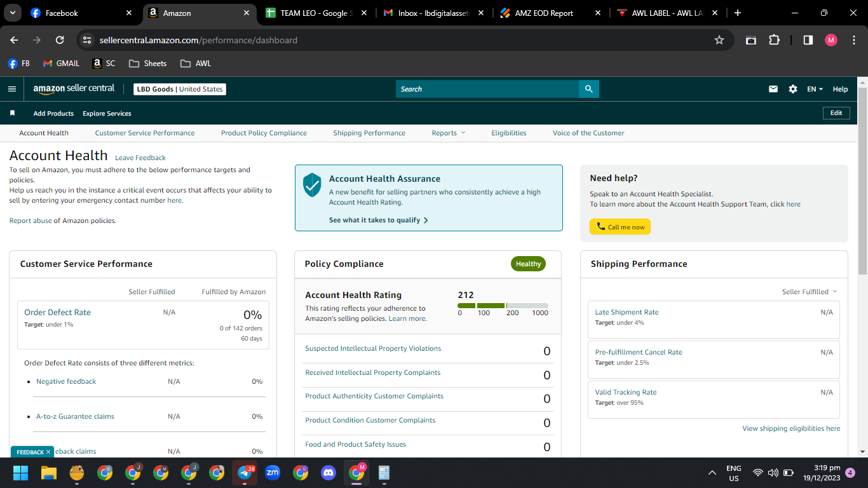Go back using the browser back arrow
This screenshot has height=488, width=868.
tap(14, 40)
